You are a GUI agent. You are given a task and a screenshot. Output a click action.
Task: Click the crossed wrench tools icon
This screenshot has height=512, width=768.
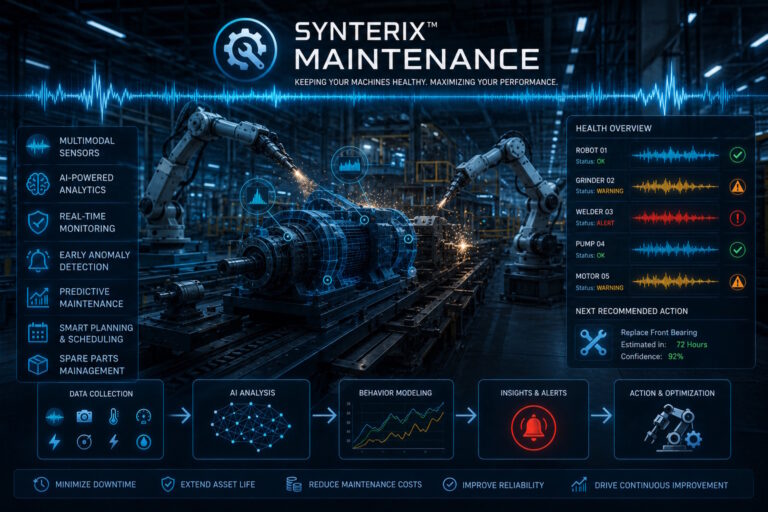pyautogui.click(x=593, y=342)
